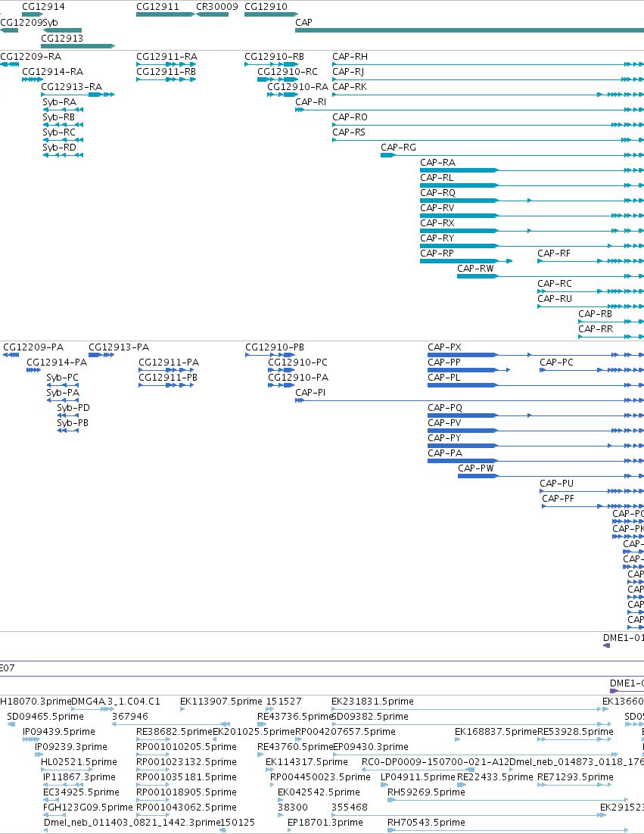Click the CAP-RK transcript label

pyautogui.click(x=350, y=87)
